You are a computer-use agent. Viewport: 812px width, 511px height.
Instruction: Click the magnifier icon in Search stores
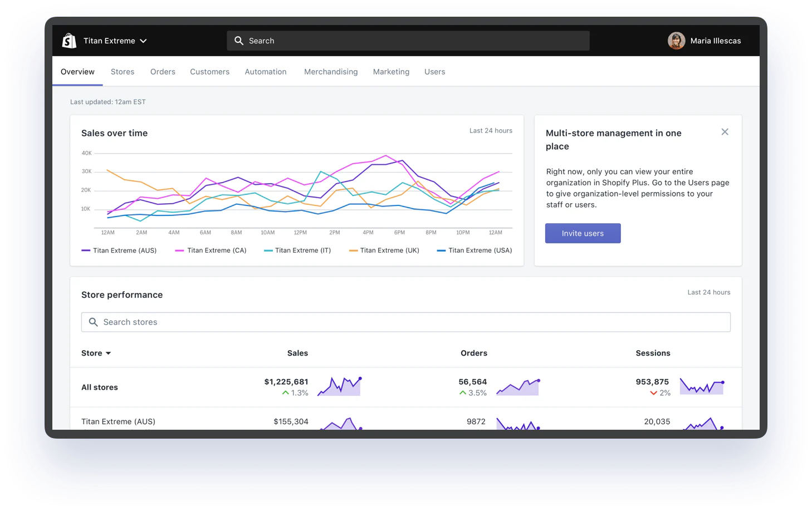(x=94, y=322)
